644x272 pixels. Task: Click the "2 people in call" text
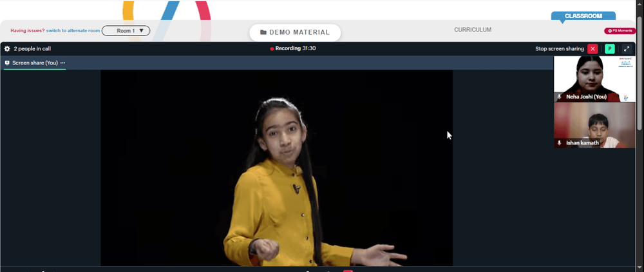point(32,48)
